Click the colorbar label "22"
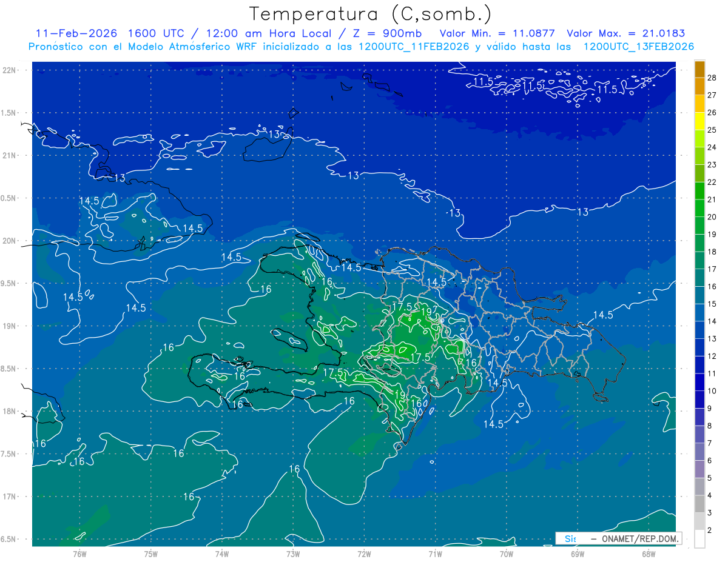 (712, 182)
